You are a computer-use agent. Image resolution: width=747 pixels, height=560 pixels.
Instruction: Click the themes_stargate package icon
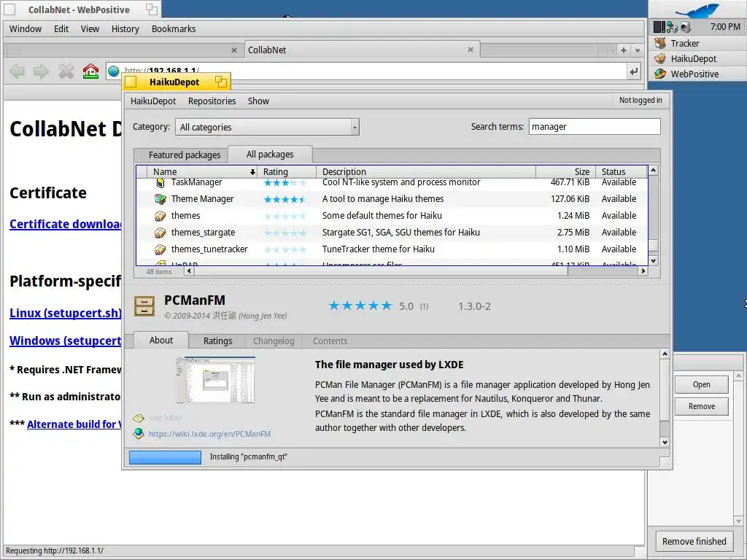(x=160, y=233)
